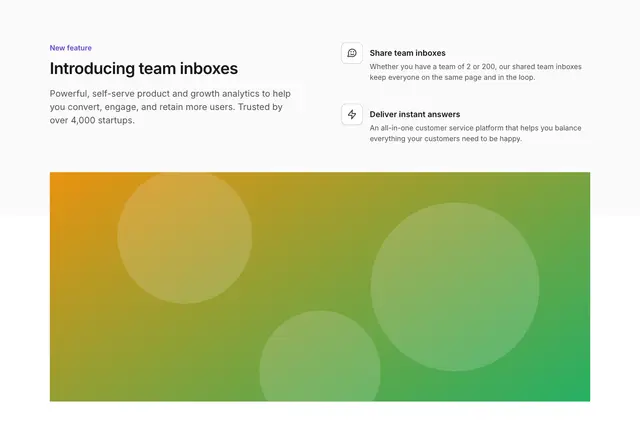Click the orange-green gradient banner image

[x=320, y=286]
